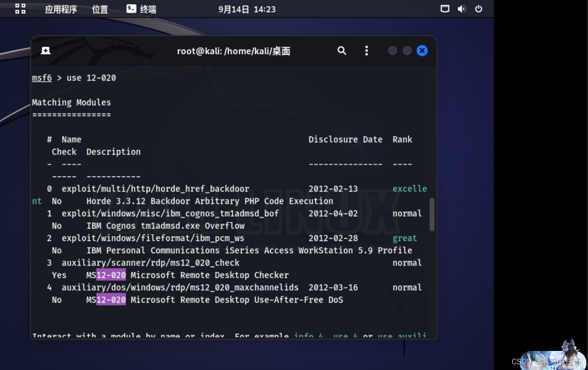Open the 位置 menu
588x370 pixels.
pyautogui.click(x=99, y=9)
